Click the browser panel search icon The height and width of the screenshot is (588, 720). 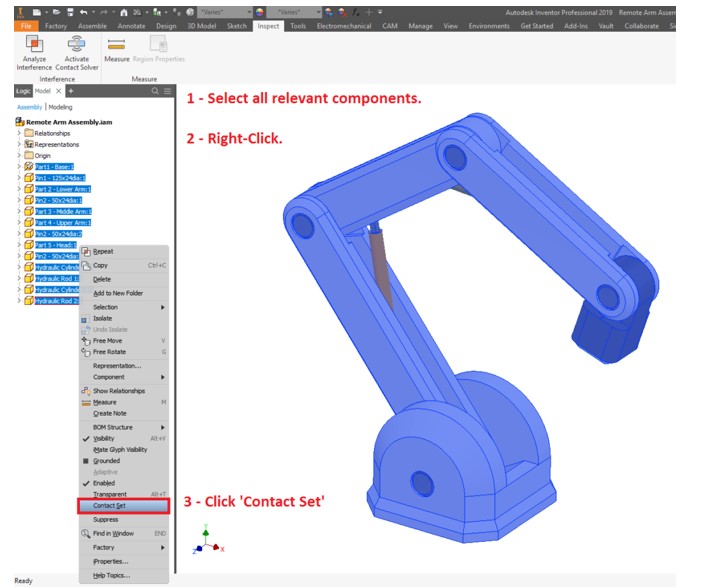[155, 91]
